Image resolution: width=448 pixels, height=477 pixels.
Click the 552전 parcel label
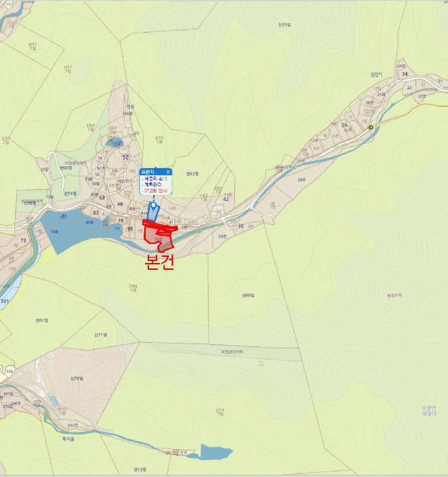coord(73,425)
